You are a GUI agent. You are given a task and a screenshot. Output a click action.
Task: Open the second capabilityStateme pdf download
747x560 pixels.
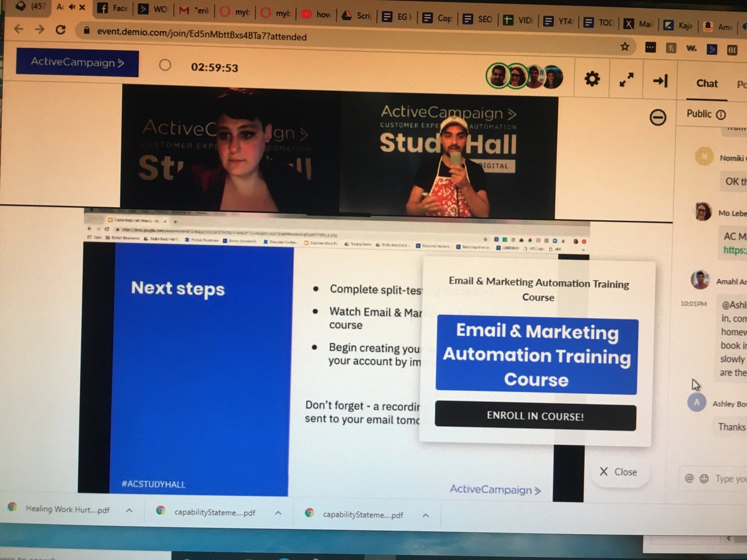(x=355, y=515)
